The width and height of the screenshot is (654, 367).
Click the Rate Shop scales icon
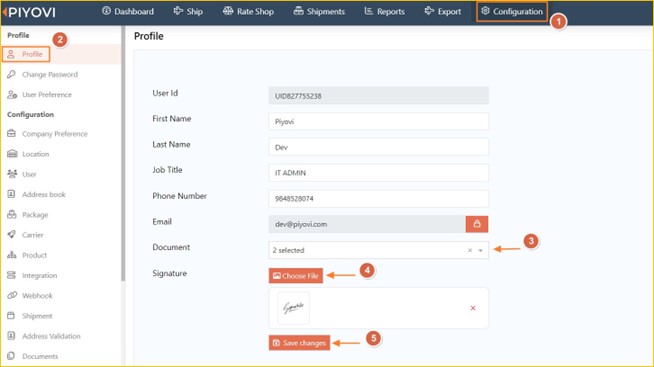click(228, 11)
